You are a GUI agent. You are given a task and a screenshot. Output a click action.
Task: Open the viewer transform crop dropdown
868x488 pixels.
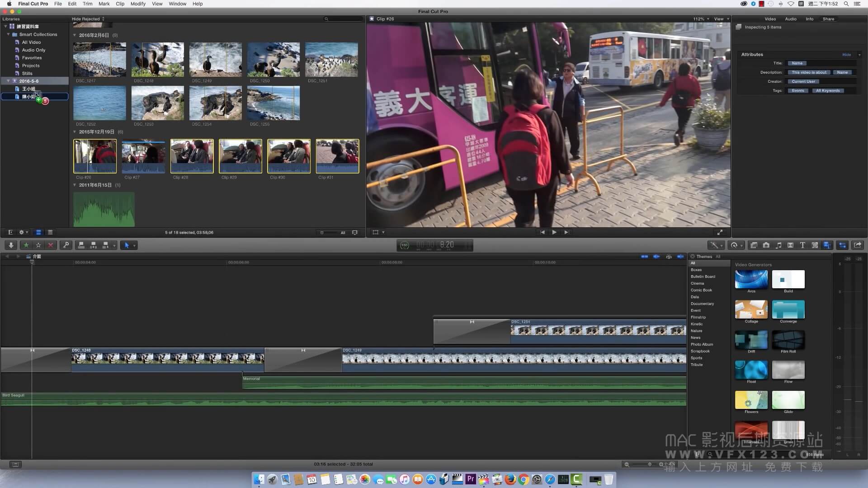pos(378,232)
